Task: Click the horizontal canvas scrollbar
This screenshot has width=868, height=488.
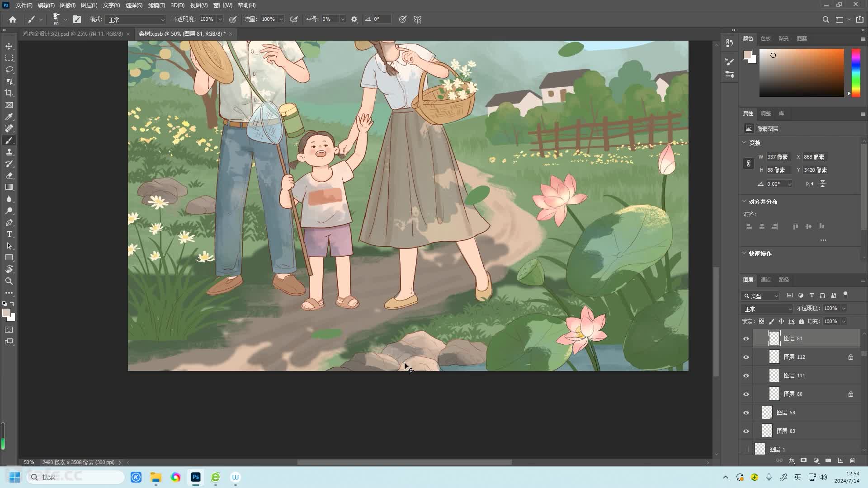Action: point(405,462)
